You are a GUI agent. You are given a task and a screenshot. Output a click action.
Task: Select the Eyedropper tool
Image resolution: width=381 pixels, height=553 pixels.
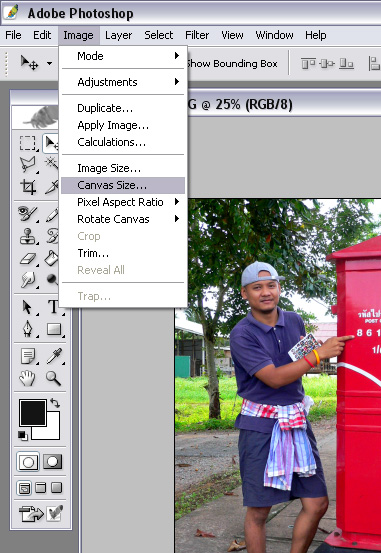coord(53,356)
